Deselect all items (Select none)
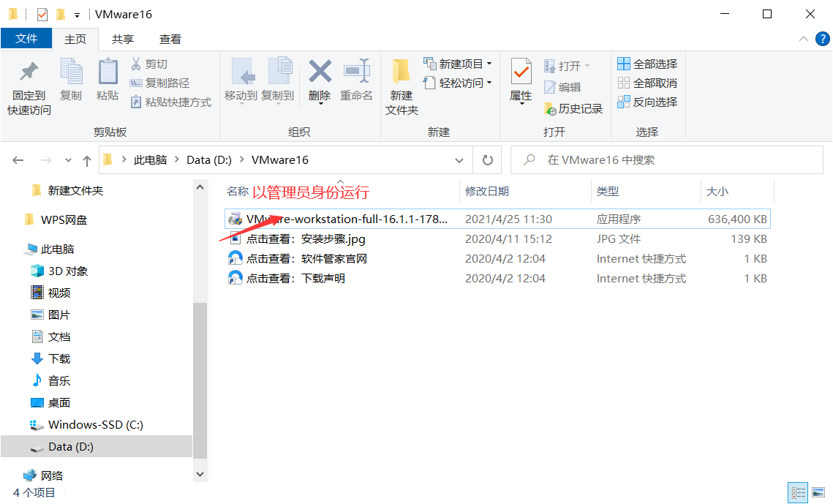The image size is (833, 504). (647, 83)
